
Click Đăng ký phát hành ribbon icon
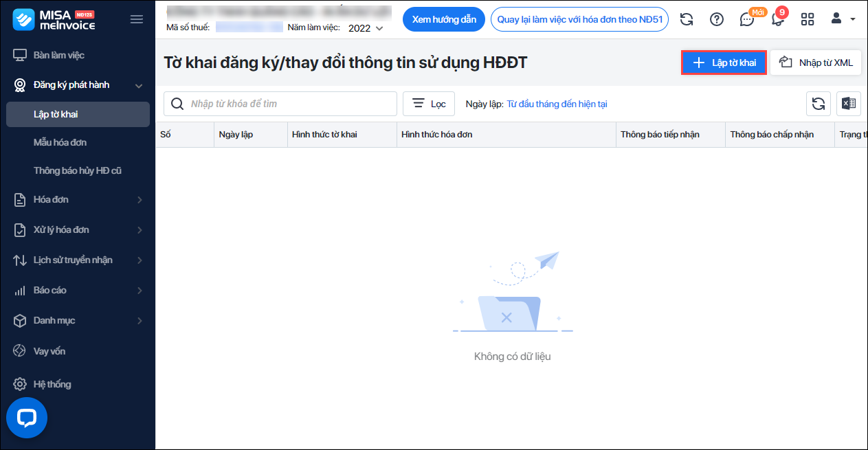click(x=20, y=85)
